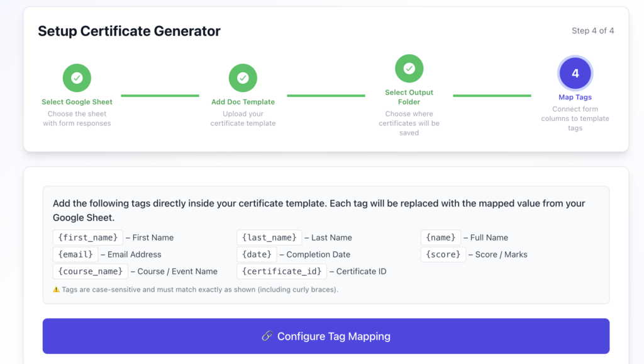The height and width of the screenshot is (364, 644).
Task: Click the Add Doc Template checkmark icon
Action: (243, 78)
